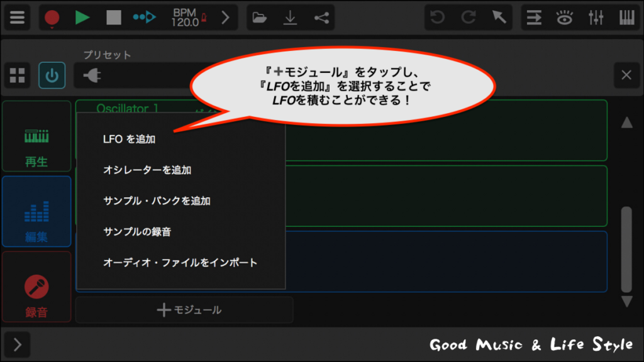Toggle the eye visibility icon
Screen dimensions: 644x362
point(564,18)
